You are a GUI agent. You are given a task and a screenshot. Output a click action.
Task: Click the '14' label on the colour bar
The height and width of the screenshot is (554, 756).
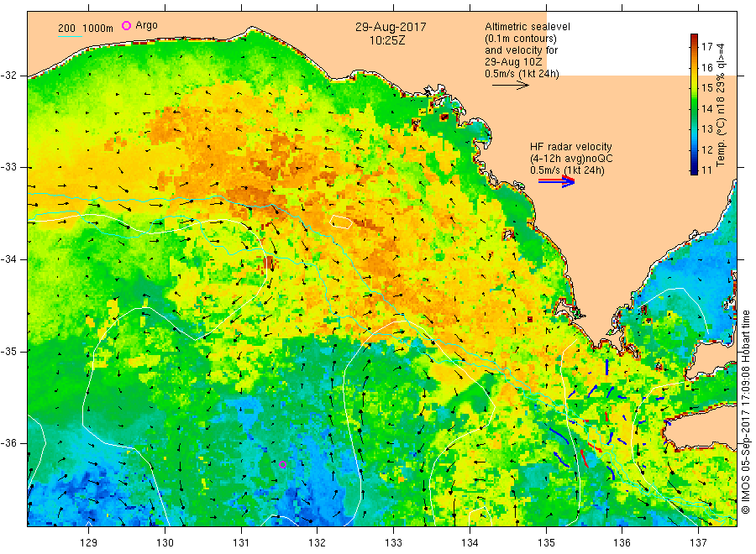[x=706, y=108]
